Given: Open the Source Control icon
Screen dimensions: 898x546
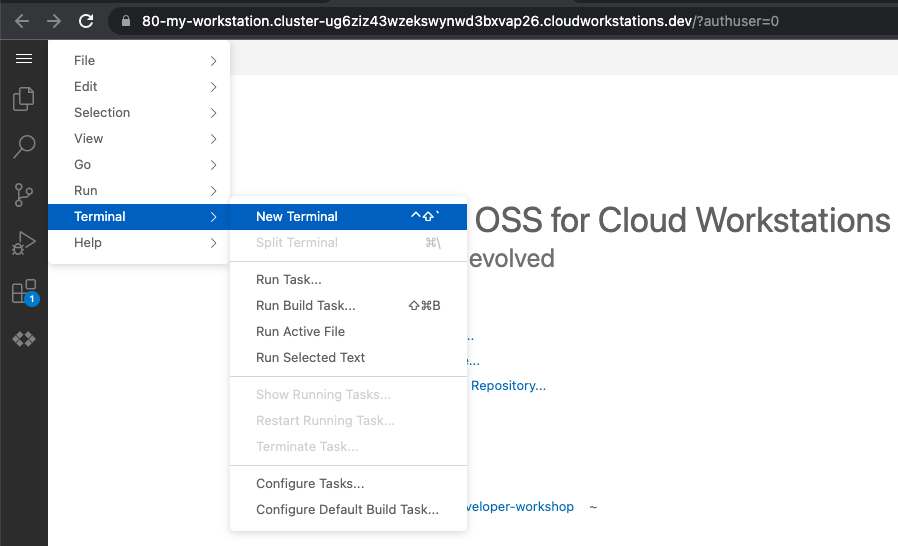Looking at the screenshot, I should [x=24, y=195].
